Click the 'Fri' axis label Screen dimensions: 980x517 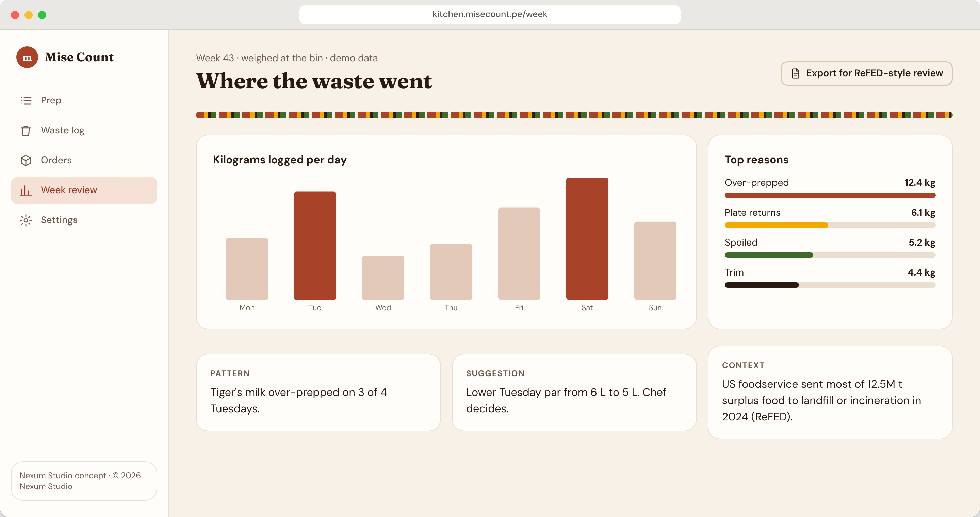point(519,307)
